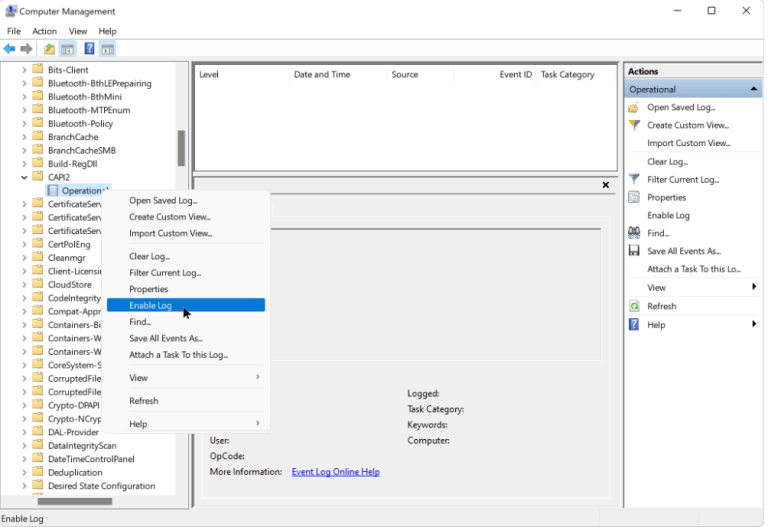
Task: Toggle show/hide action pane toolbar icon
Action: pos(108,49)
